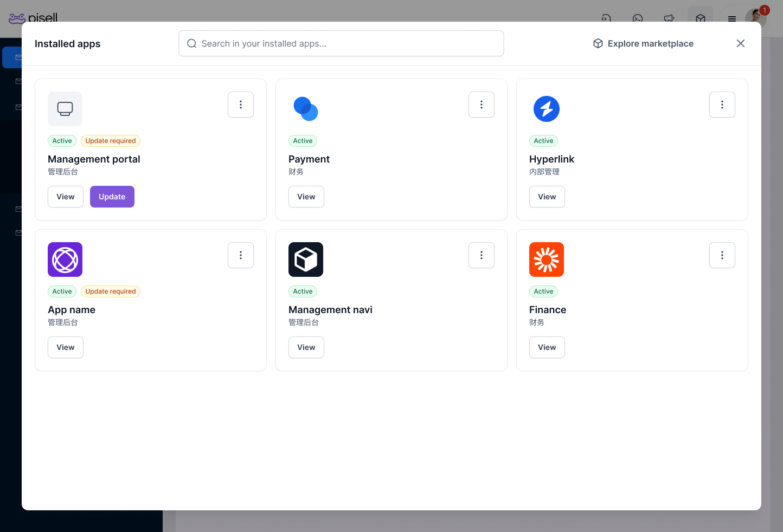The width and height of the screenshot is (783, 532).
Task: Click the App name purple icon
Action: [x=65, y=259]
